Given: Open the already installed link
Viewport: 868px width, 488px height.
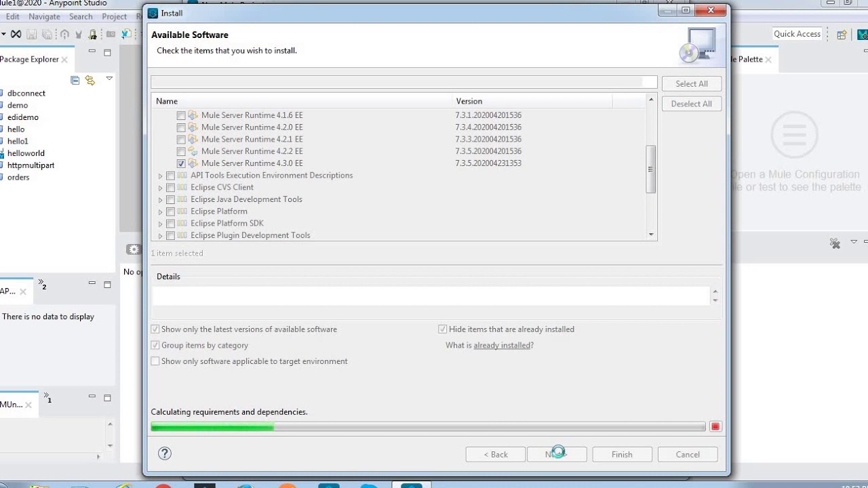Looking at the screenshot, I should pos(502,346).
